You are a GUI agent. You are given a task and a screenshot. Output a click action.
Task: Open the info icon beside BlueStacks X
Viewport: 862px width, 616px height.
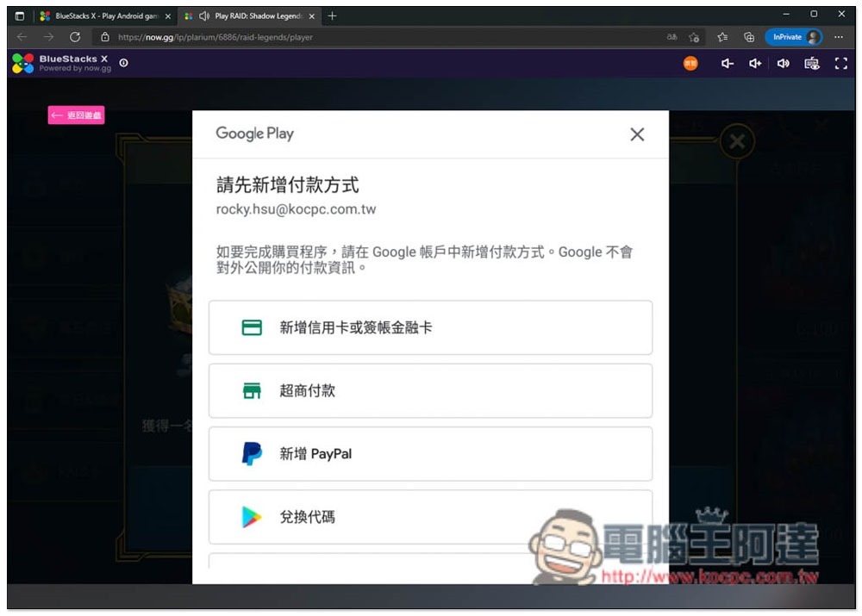tap(123, 63)
